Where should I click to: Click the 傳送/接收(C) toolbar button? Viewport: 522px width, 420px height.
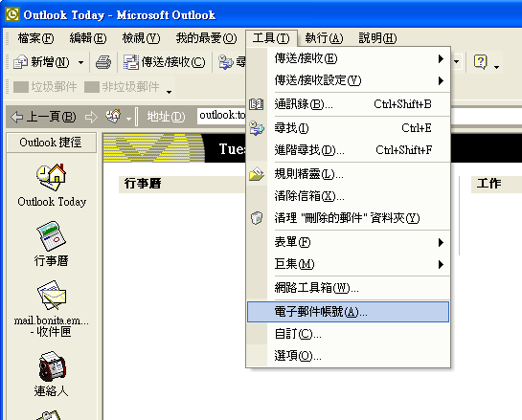165,62
